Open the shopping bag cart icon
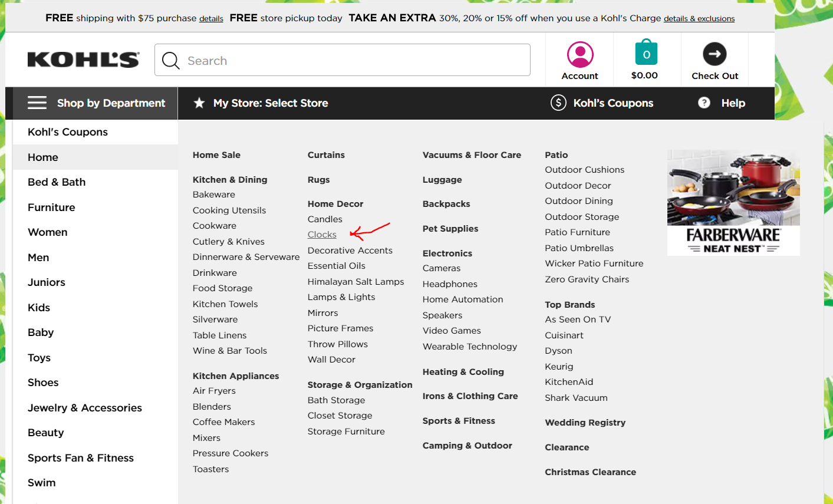Image resolution: width=833 pixels, height=504 pixels. pos(646,53)
